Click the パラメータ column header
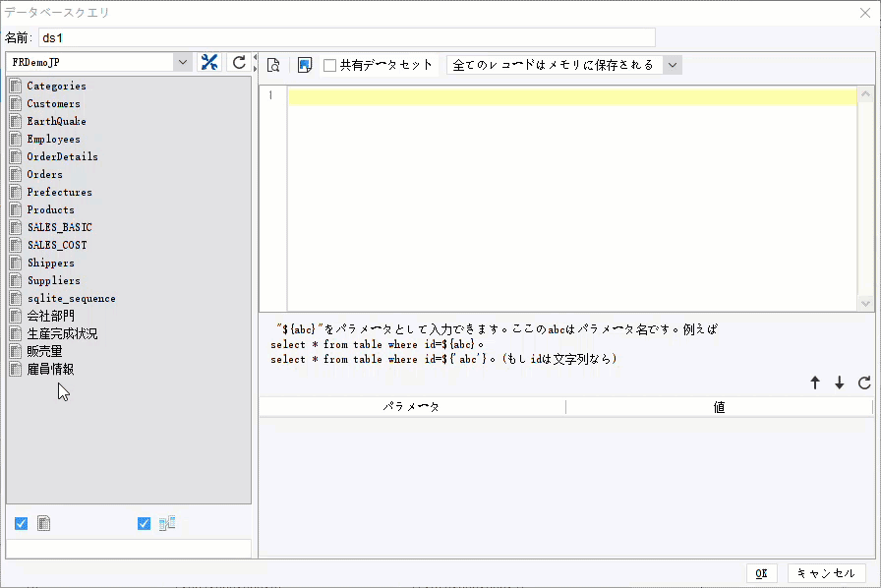Screen dimensions: 881x588 412,407
